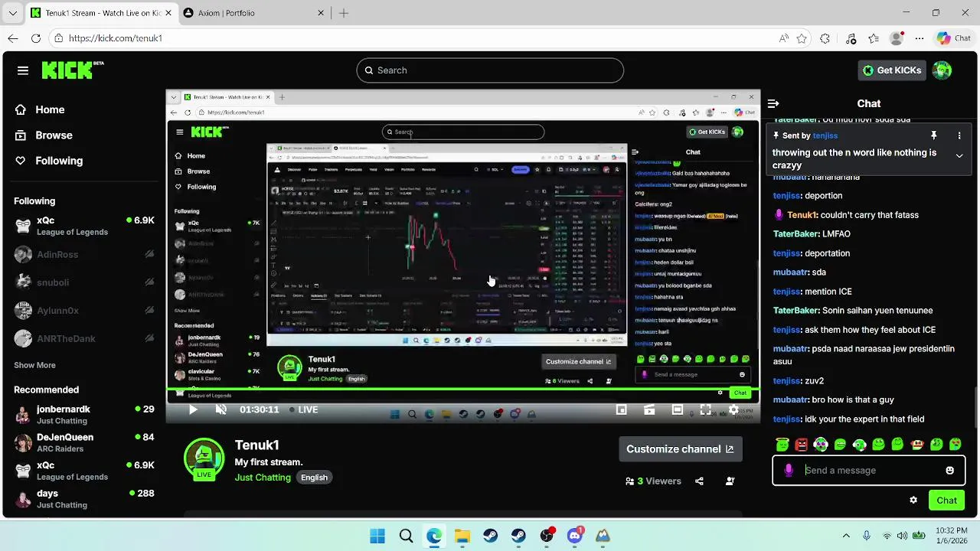Collapse the chat panel

point(773,103)
